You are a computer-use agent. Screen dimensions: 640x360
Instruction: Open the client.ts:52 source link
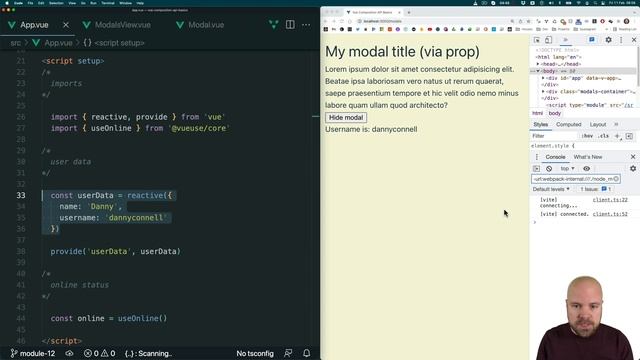610,214
